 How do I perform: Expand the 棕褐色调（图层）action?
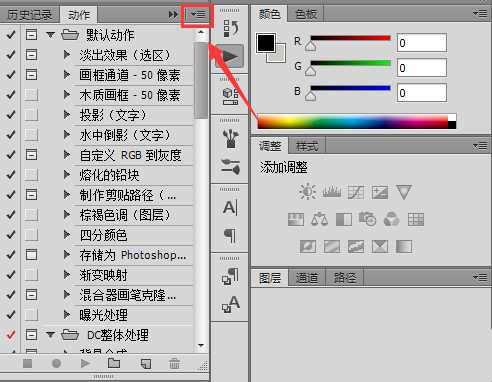67,215
